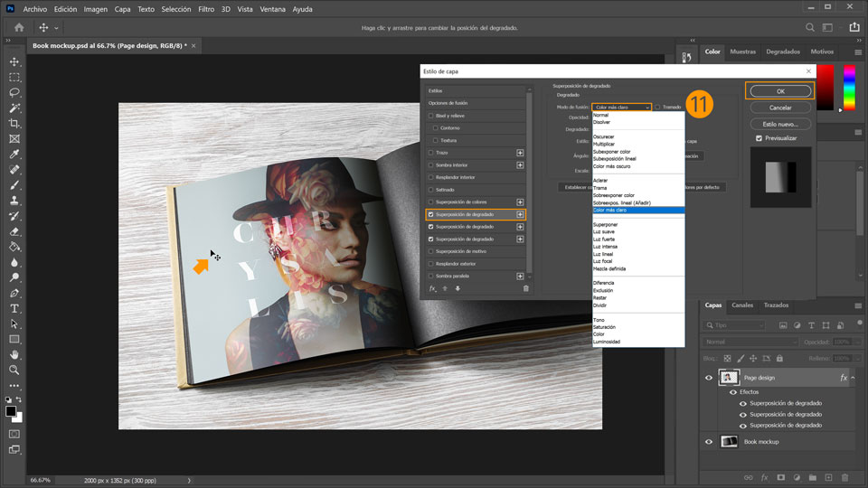
Task: Select the Move tool in the toolbar
Action: point(14,62)
